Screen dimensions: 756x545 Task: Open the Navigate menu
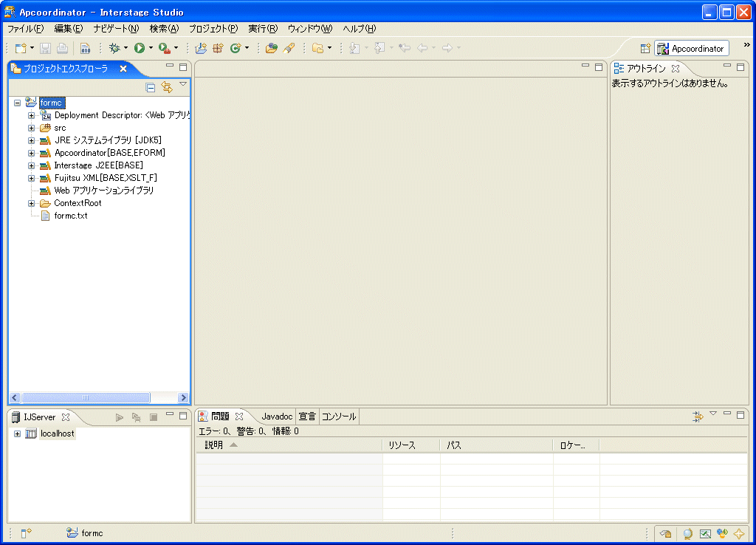pos(116,29)
